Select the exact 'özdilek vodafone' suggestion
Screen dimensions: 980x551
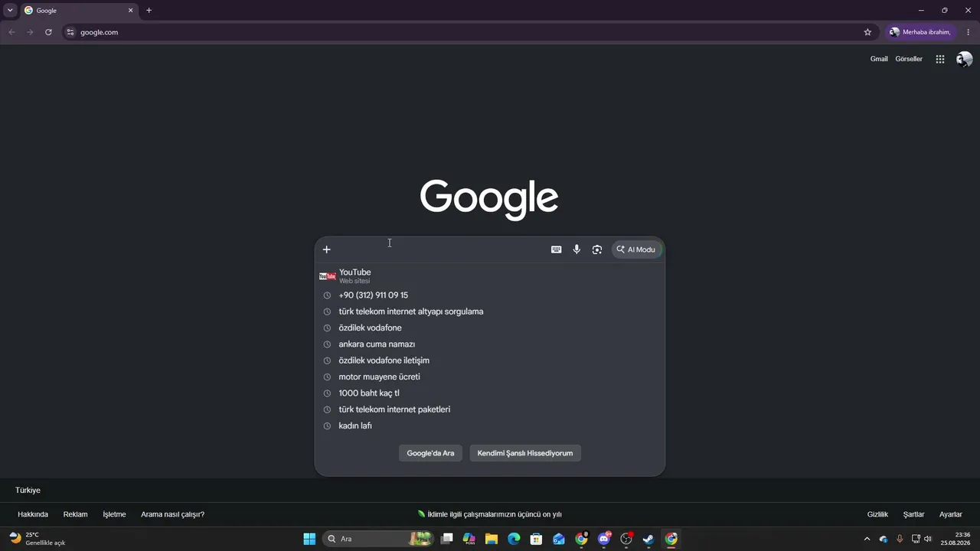490,328
